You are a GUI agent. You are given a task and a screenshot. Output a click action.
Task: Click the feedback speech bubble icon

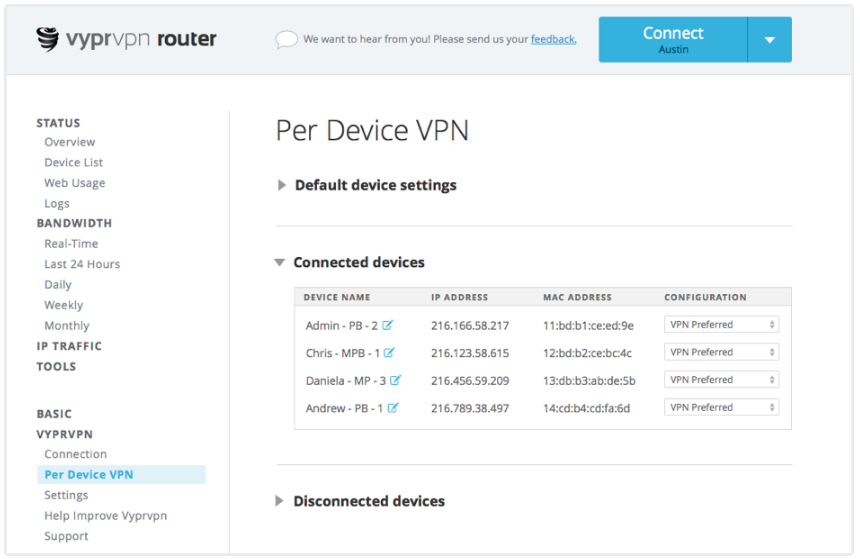point(287,40)
